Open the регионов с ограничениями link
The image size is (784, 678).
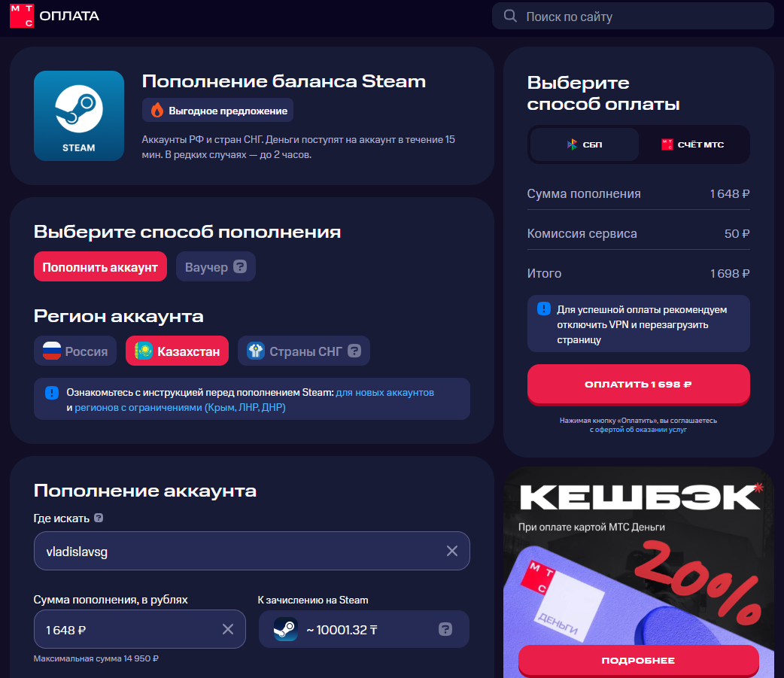click(180, 408)
